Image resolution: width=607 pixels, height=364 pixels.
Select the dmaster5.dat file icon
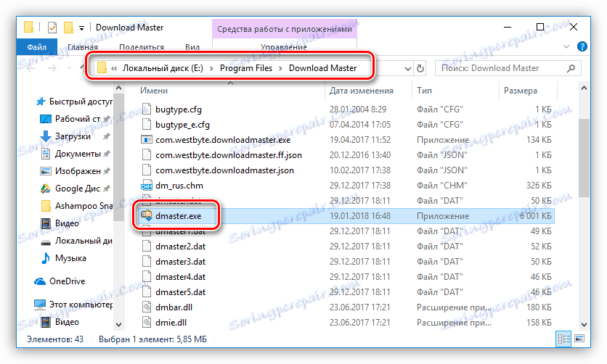147,292
